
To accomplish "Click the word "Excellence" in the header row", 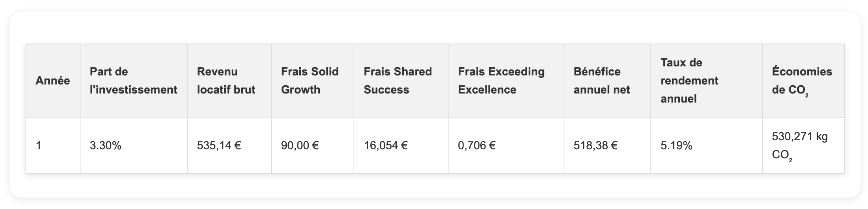I will (487, 90).
